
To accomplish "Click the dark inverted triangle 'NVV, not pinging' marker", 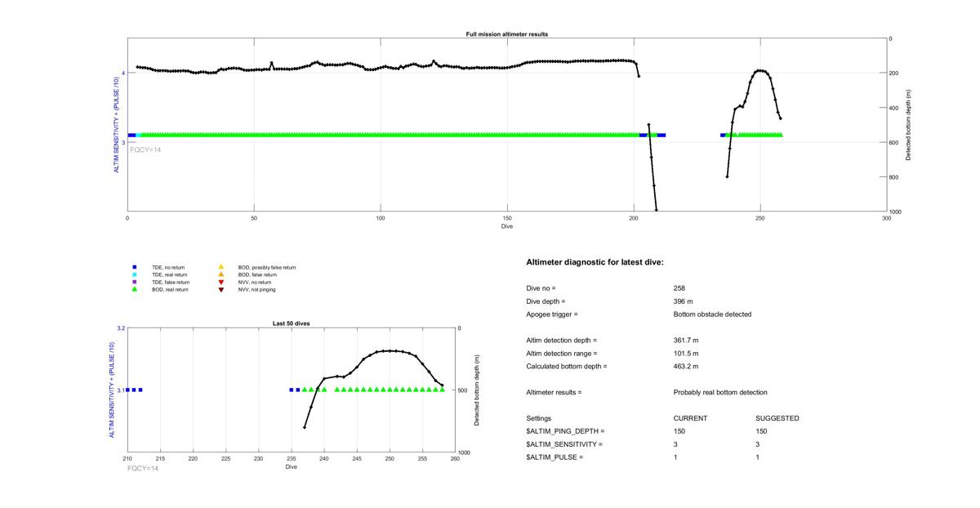I will click(221, 289).
